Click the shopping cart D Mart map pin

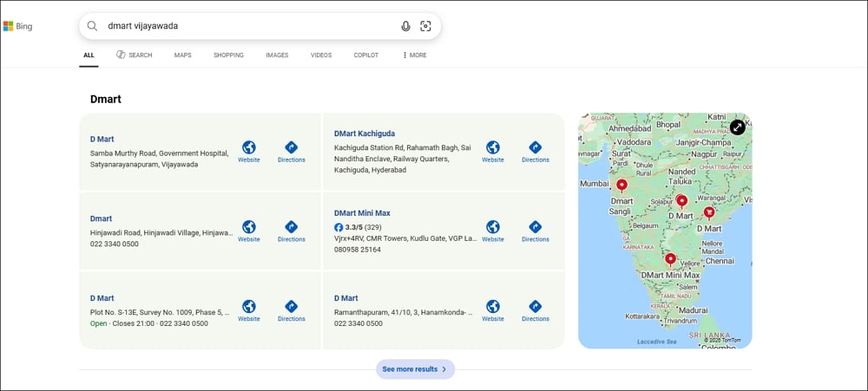(x=708, y=212)
